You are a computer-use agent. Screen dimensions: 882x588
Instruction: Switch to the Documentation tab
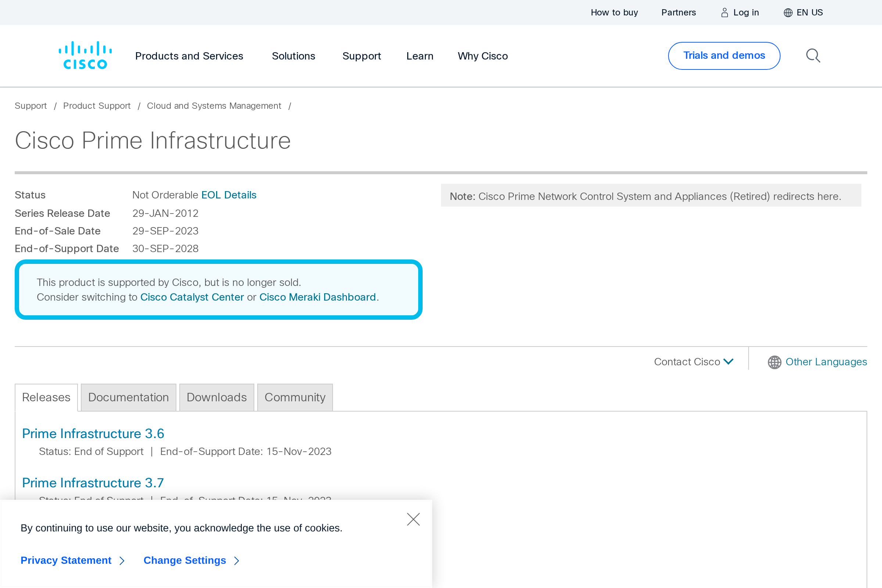[128, 397]
